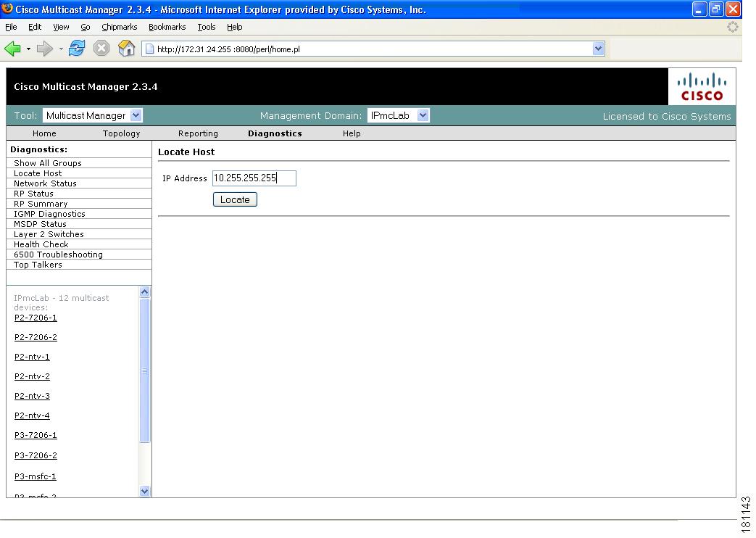Click the grey forward arrow icon
This screenshot has height=538, width=756.
[44, 49]
